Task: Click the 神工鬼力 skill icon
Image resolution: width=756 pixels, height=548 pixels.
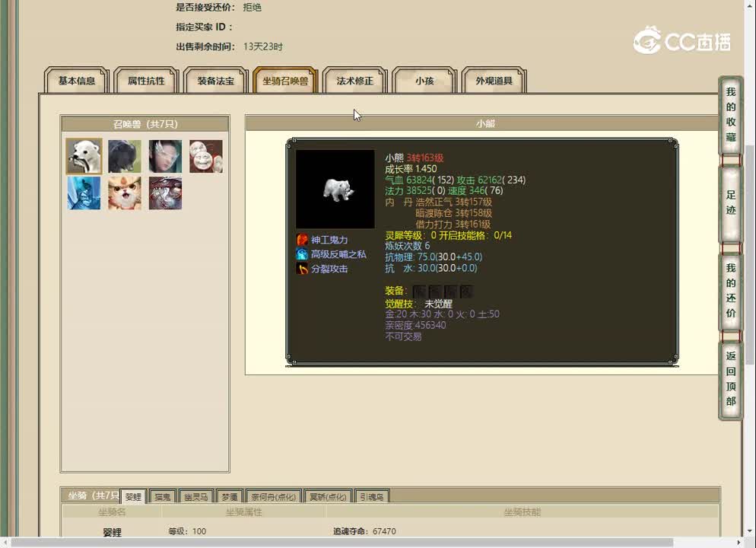Action: click(302, 240)
